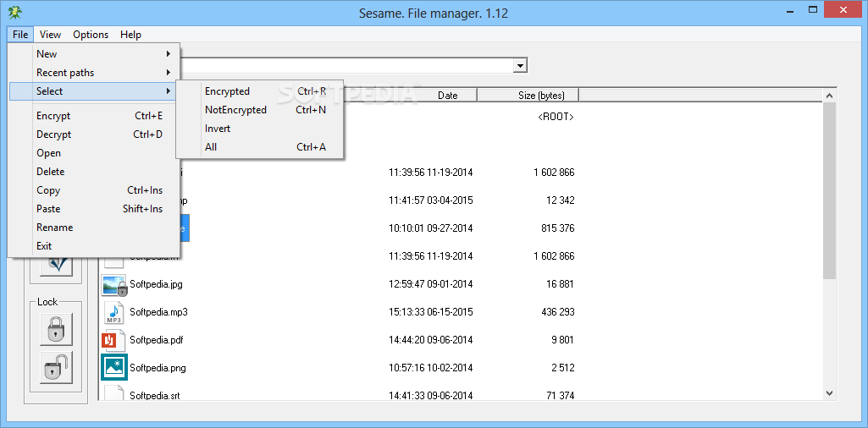
Task: Click the Softpedia.pdf document icon
Action: point(114,340)
